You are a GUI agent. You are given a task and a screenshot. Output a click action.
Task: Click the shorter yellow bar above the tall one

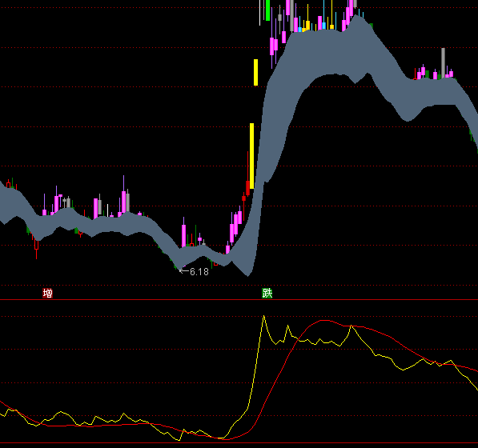tap(255, 73)
